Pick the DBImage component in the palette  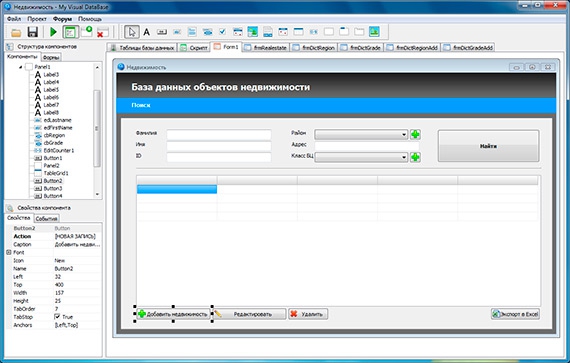[253, 32]
